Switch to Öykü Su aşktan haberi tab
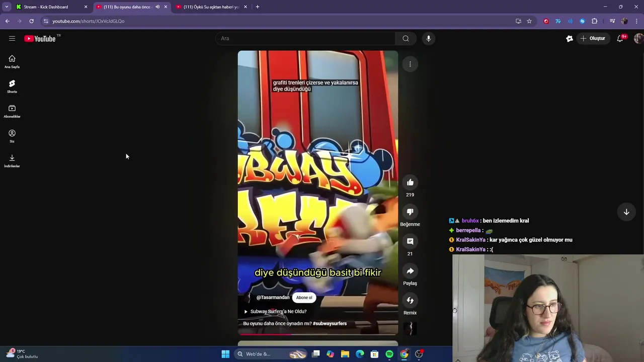Viewport: 644px width, 362px height. (x=210, y=7)
